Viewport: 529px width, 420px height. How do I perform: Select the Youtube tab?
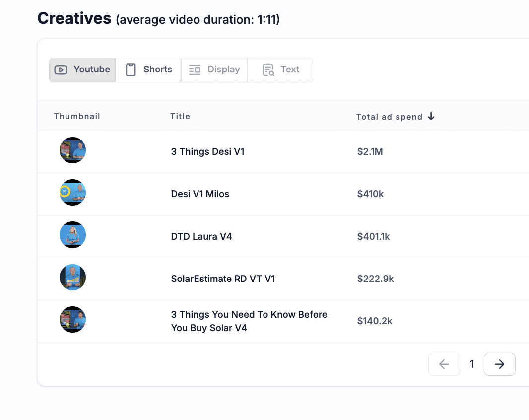pos(82,70)
